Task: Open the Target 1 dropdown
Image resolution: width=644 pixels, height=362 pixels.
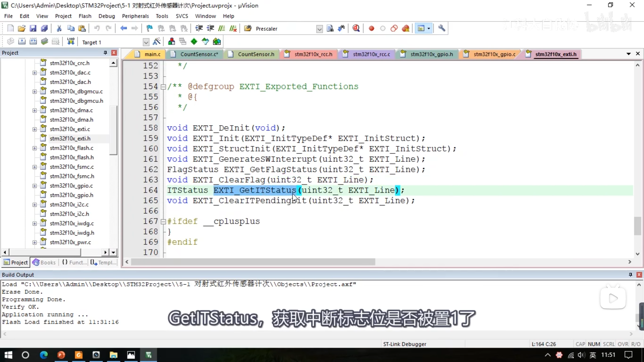Action: [x=146, y=42]
